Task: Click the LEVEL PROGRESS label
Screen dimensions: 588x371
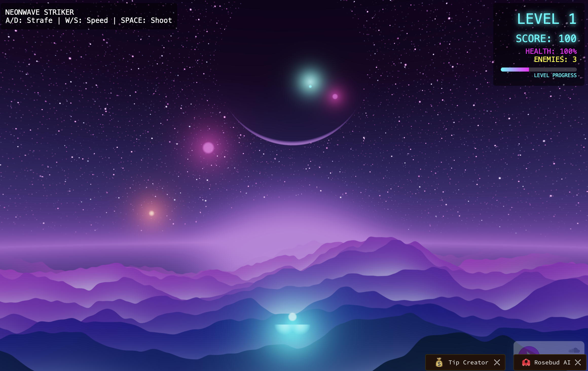Action: (x=555, y=75)
